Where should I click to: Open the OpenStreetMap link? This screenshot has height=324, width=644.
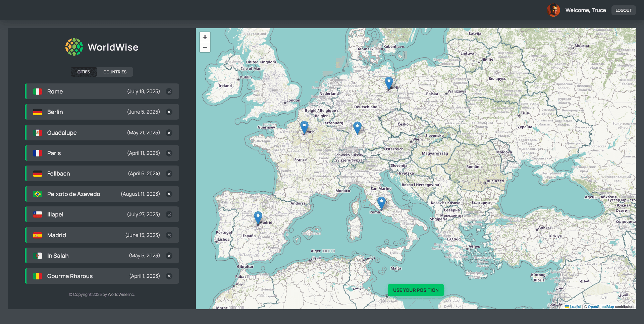click(601, 307)
